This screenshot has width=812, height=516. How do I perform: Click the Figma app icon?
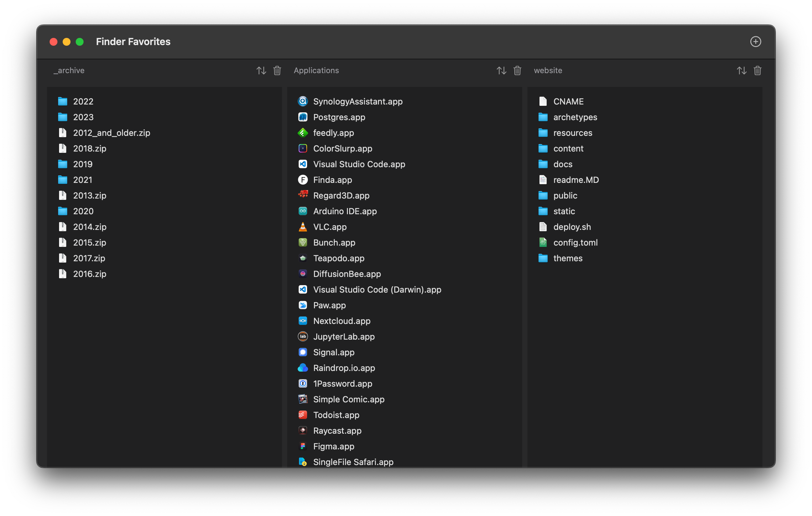tap(303, 446)
